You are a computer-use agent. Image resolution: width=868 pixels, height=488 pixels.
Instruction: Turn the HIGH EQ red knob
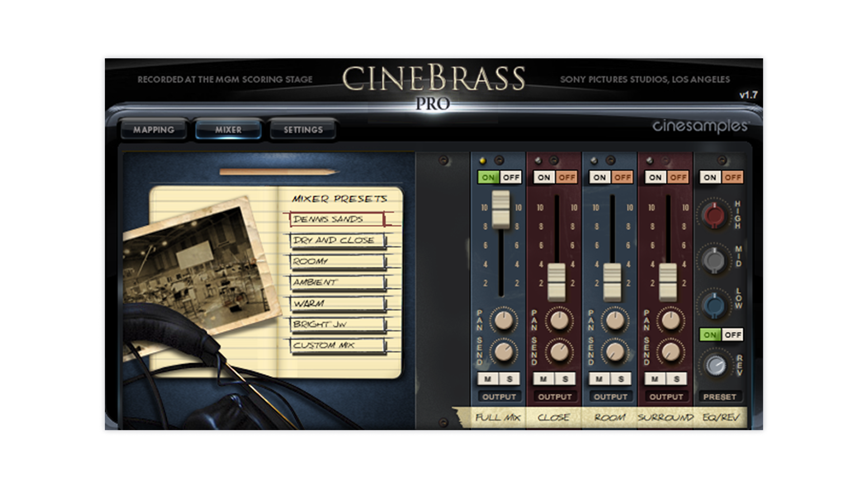tap(714, 215)
